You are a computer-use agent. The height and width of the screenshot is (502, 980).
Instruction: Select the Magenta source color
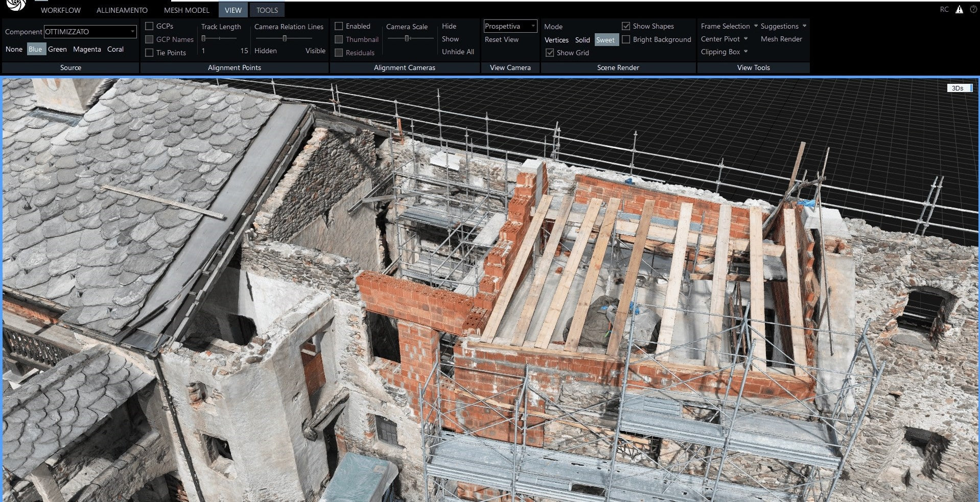tap(87, 49)
